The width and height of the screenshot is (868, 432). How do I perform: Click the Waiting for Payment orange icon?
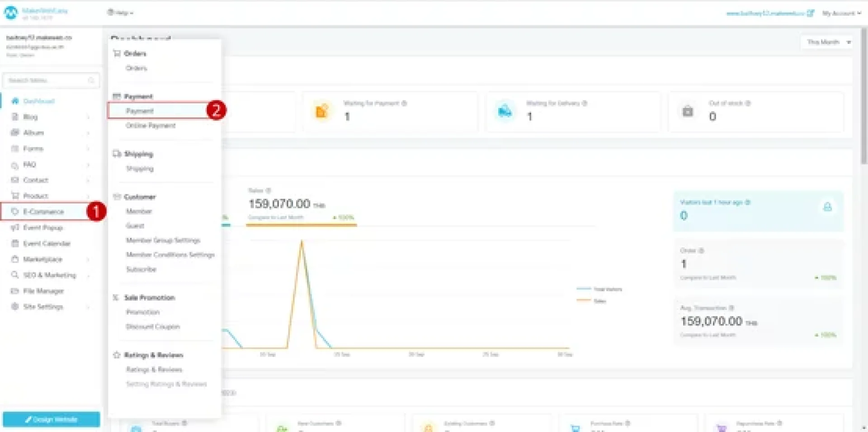(x=321, y=111)
